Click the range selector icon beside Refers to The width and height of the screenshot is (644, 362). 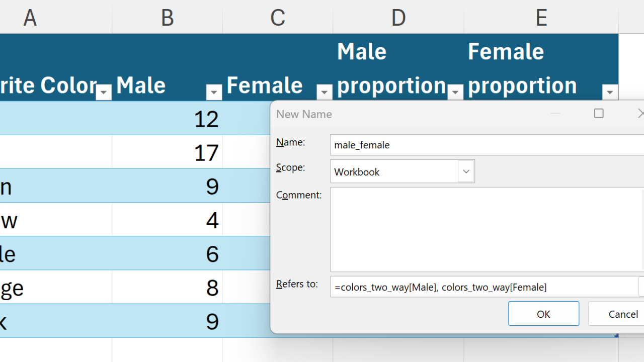pos(642,287)
